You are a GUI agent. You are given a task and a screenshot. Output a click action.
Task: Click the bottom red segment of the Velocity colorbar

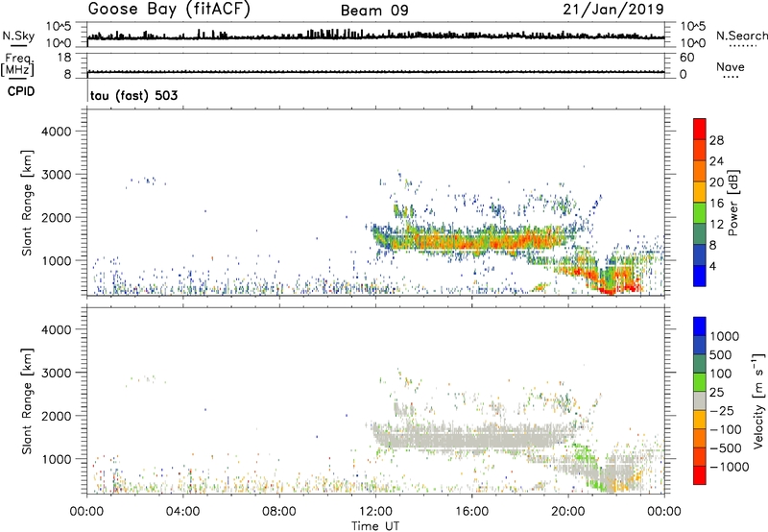(x=700, y=475)
